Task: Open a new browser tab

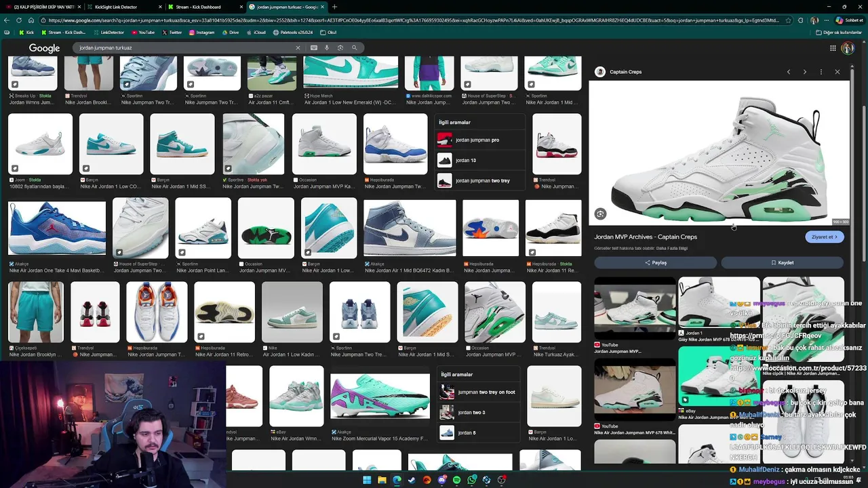Action: [x=334, y=7]
